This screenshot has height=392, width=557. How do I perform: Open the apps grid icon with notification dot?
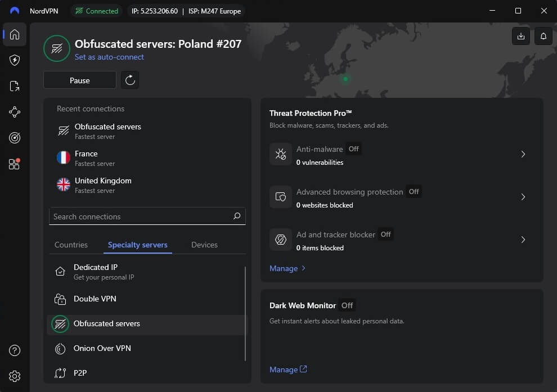click(x=15, y=164)
